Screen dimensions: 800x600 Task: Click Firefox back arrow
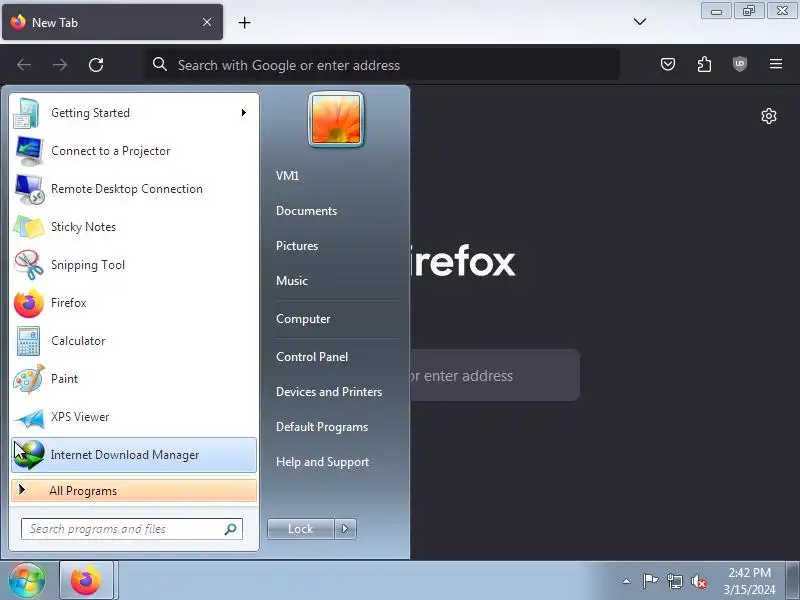[24, 65]
